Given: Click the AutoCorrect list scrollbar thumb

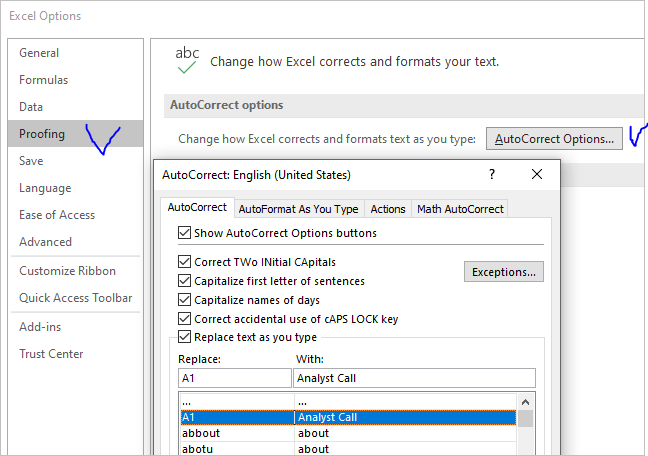Looking at the screenshot, I should 525,418.
